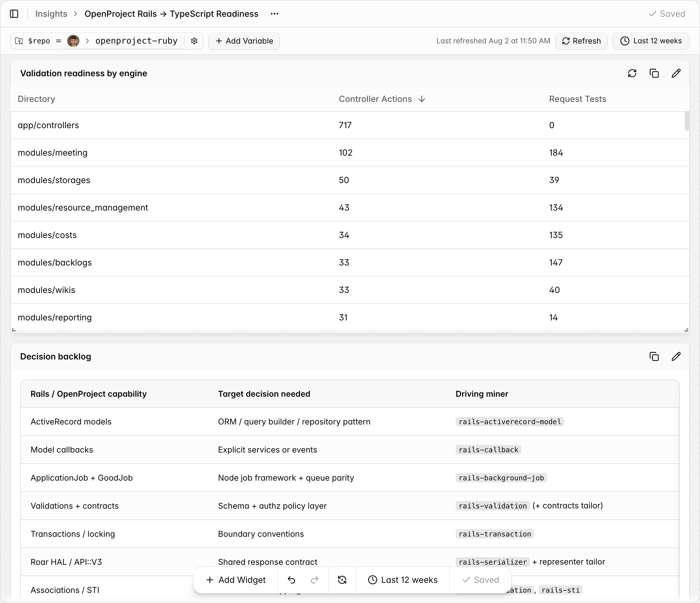
Task: Sort by the Request Tests column header
Action: click(578, 99)
